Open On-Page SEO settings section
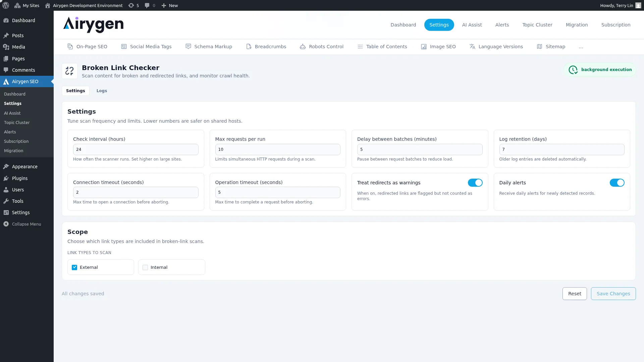The height and width of the screenshot is (362, 644). [x=87, y=47]
